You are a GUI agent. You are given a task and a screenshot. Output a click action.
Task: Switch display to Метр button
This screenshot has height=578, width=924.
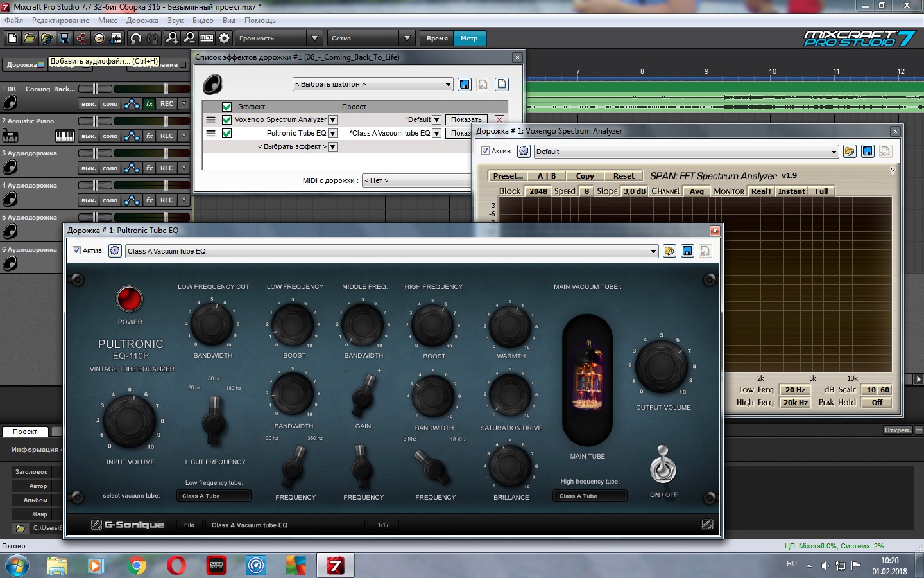click(x=469, y=39)
